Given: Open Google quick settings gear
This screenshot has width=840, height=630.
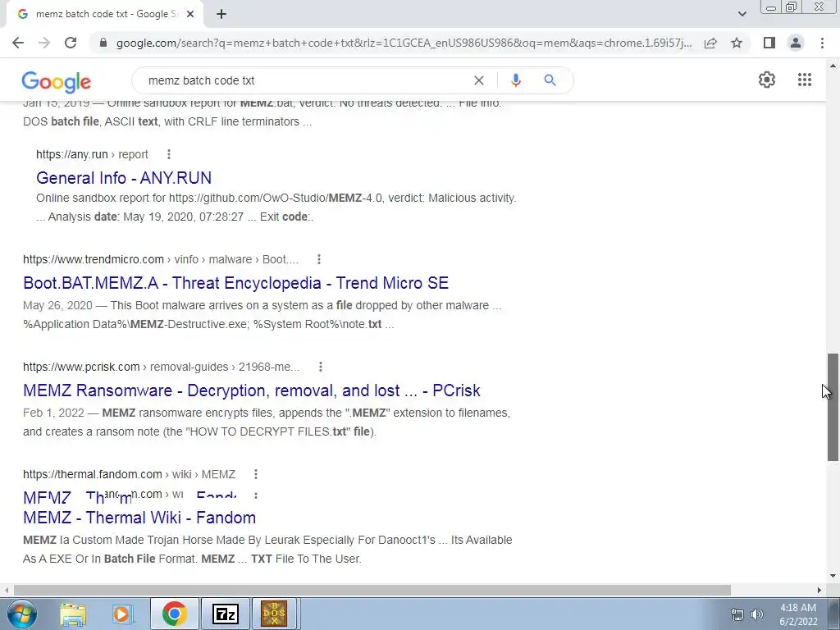Looking at the screenshot, I should pos(767,80).
